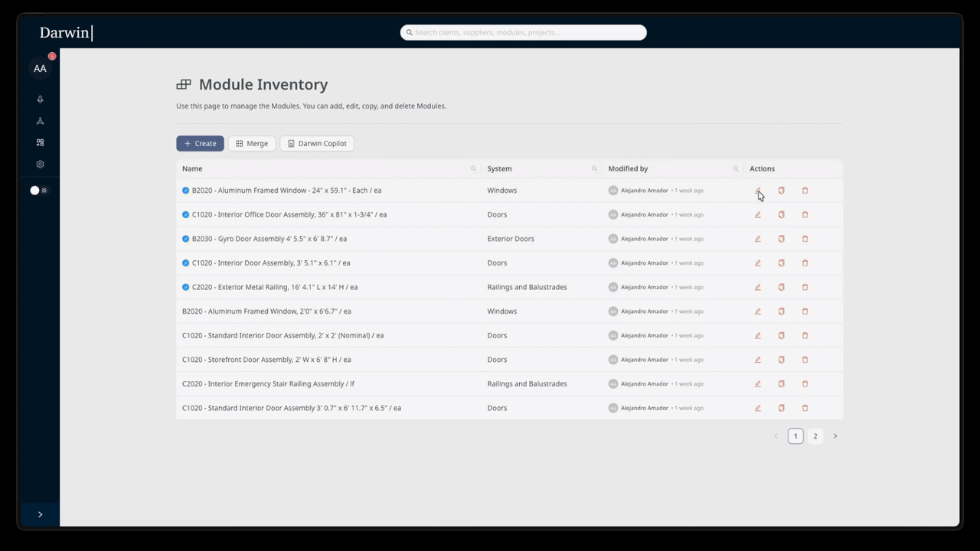Screen dimensions: 980x551
Task: Go to next page of results
Action: [835, 436]
